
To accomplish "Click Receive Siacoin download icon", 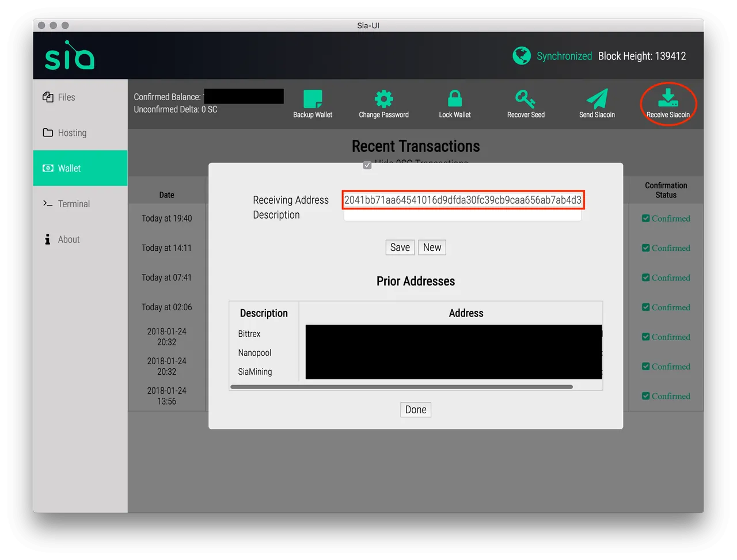I will click(x=668, y=98).
